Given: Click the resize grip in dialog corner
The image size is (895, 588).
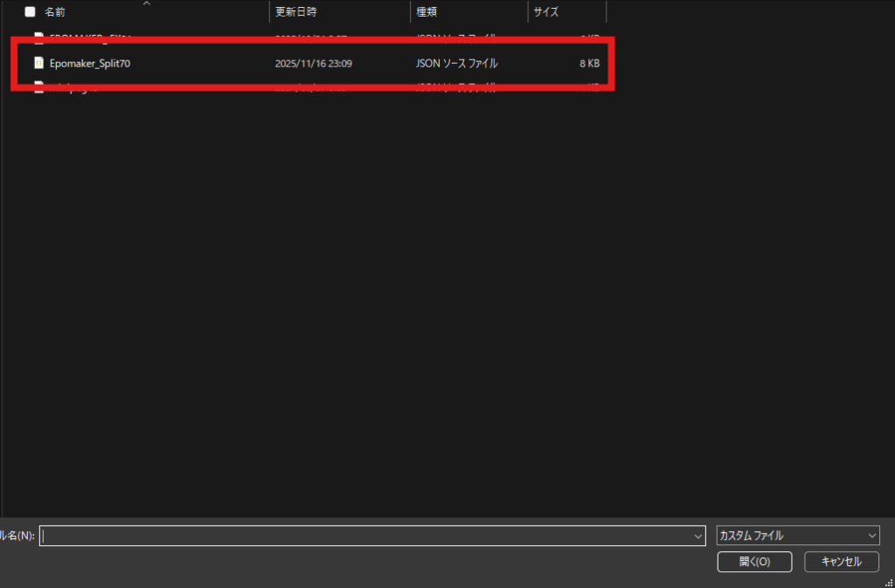Looking at the screenshot, I should pos(888,582).
